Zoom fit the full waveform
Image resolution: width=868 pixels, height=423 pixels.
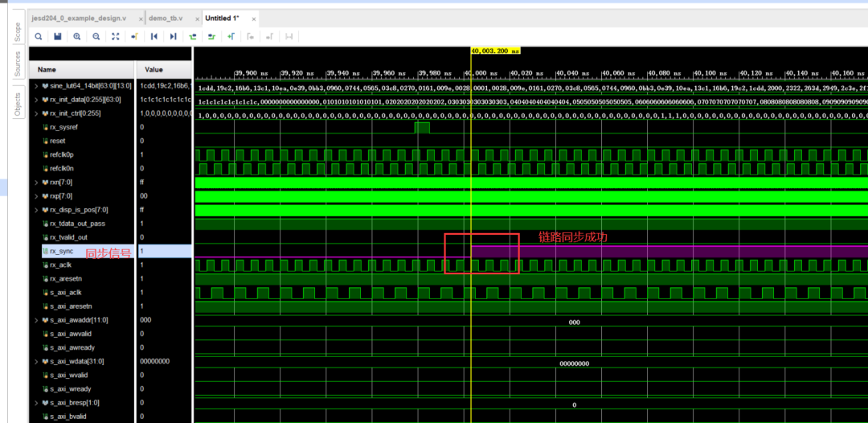click(116, 36)
